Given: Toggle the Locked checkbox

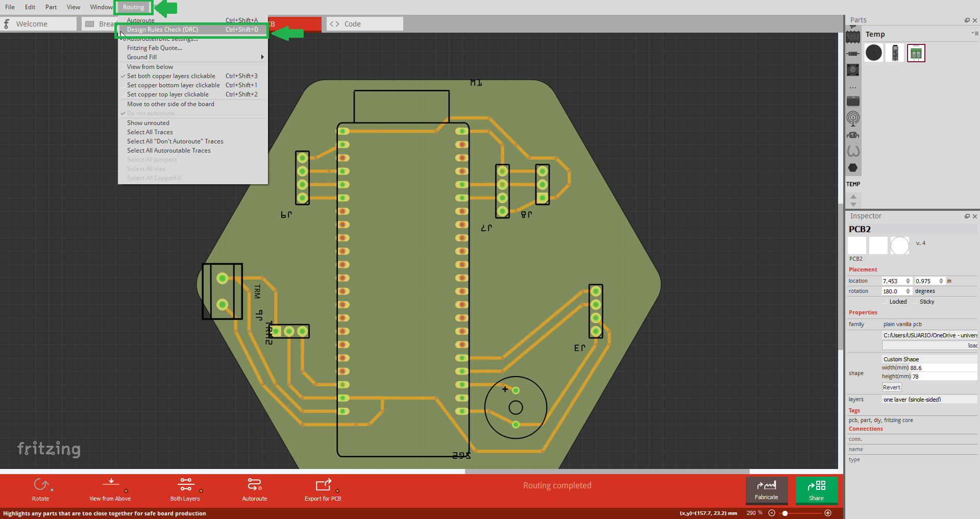Looking at the screenshot, I should 885,302.
